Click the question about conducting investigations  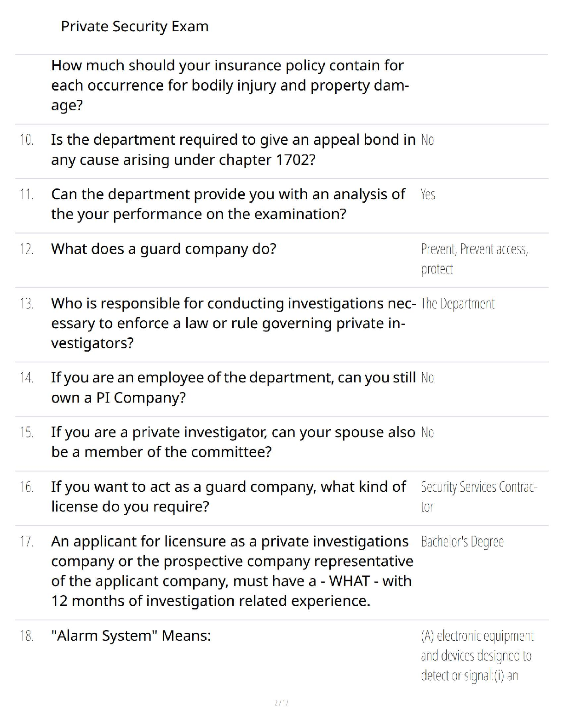click(233, 323)
